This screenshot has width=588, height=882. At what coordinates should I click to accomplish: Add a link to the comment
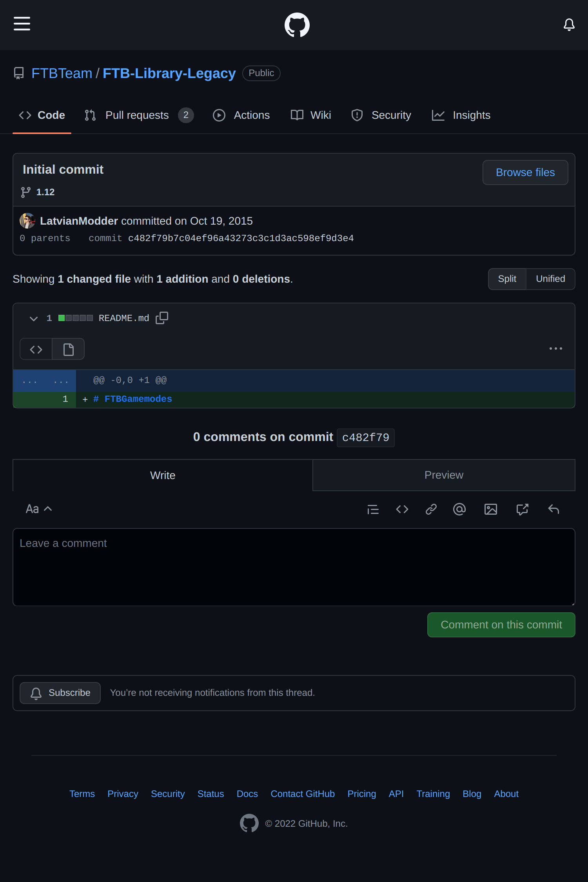click(x=431, y=509)
